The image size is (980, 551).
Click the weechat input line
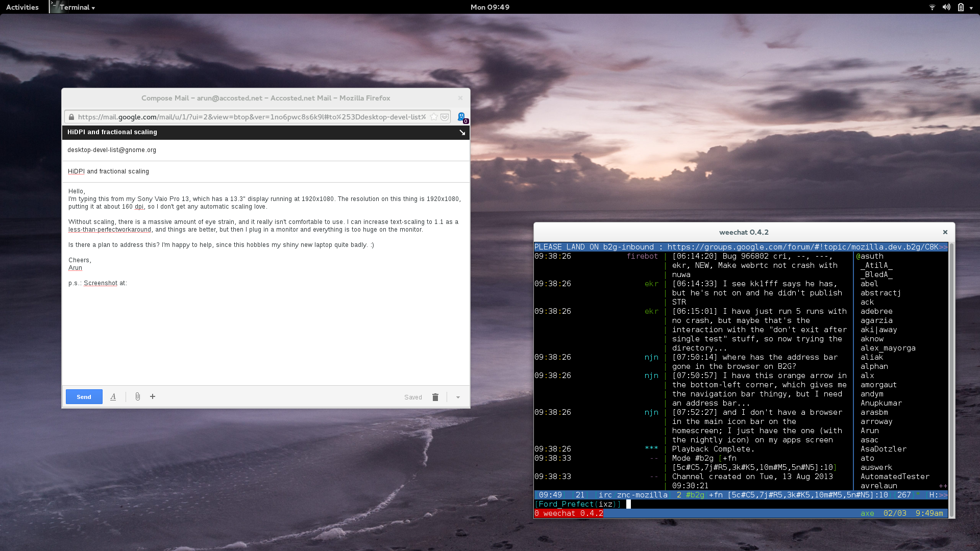click(x=741, y=504)
